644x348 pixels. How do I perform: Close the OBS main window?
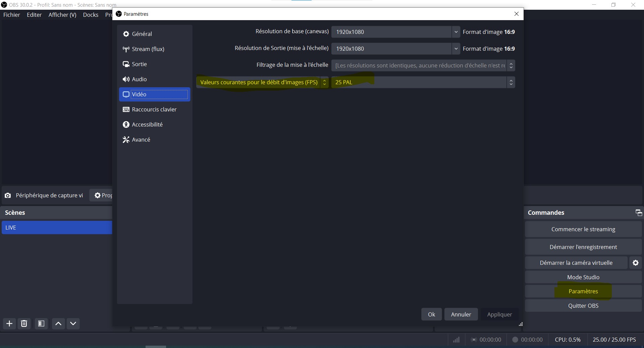click(x=633, y=5)
